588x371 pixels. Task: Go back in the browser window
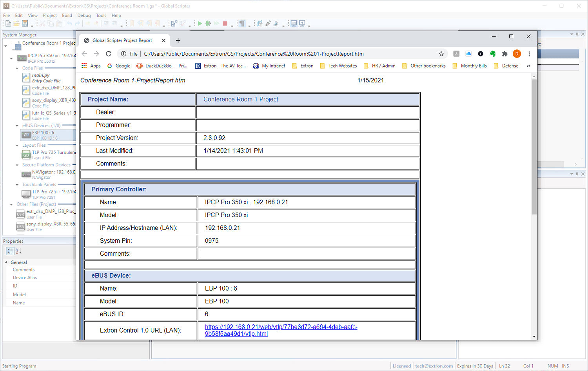coord(85,54)
